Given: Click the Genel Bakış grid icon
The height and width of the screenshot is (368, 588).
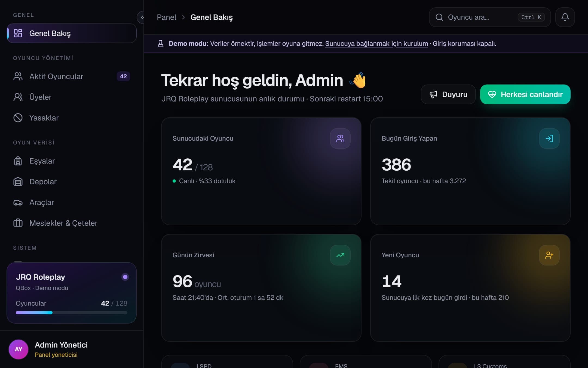Looking at the screenshot, I should pyautogui.click(x=18, y=33).
